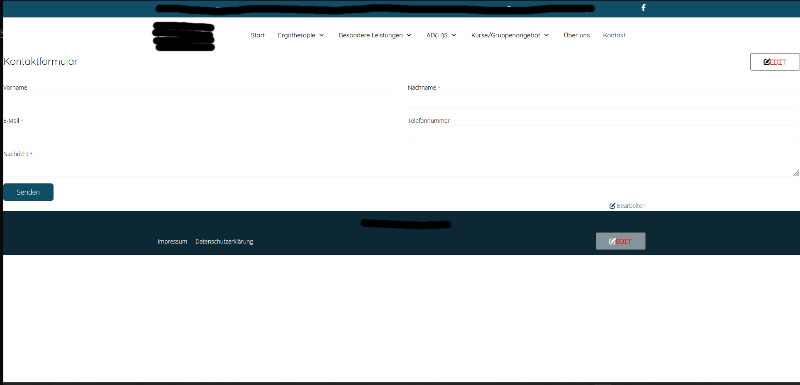Click into the Nachricht text area
800x385 pixels.
[401, 167]
